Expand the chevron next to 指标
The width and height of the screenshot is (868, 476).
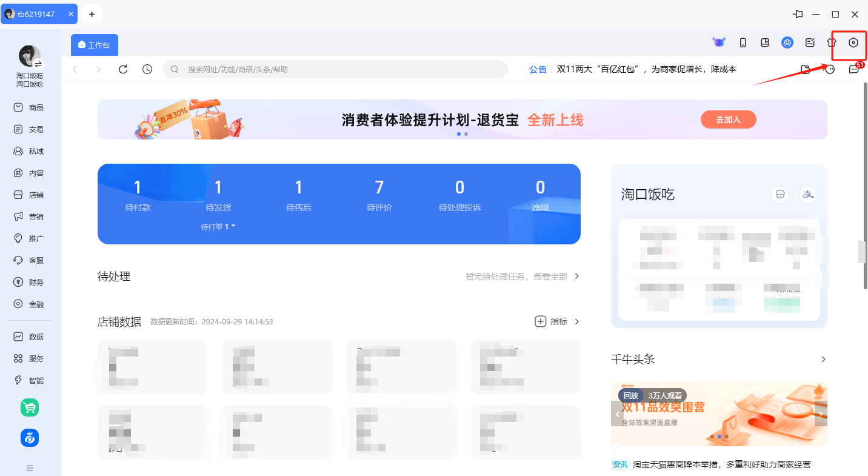click(577, 321)
